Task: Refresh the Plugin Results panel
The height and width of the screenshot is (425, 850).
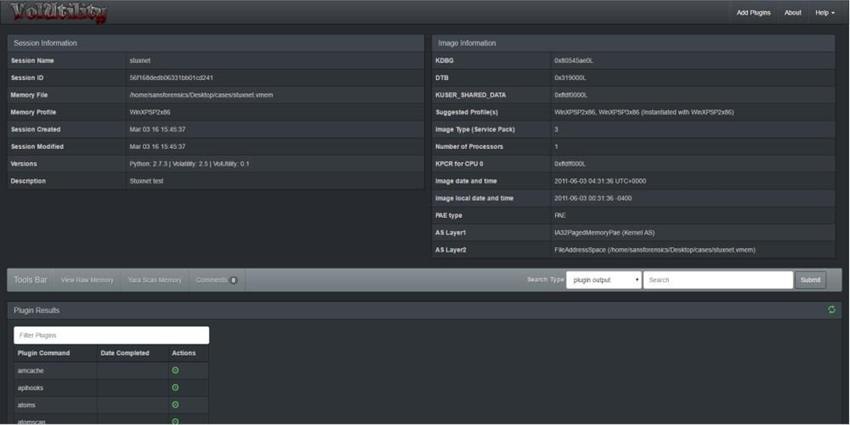Action: click(832, 310)
